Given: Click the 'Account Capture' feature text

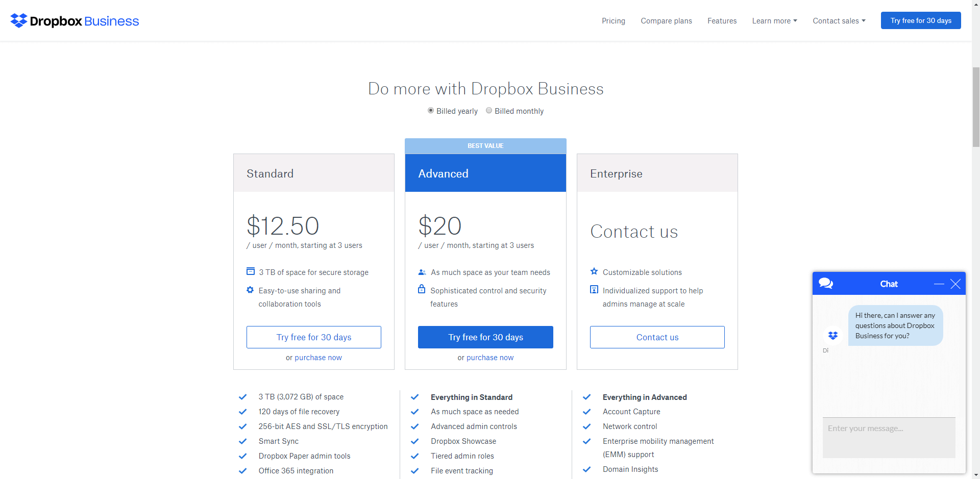Looking at the screenshot, I should pos(631,412).
